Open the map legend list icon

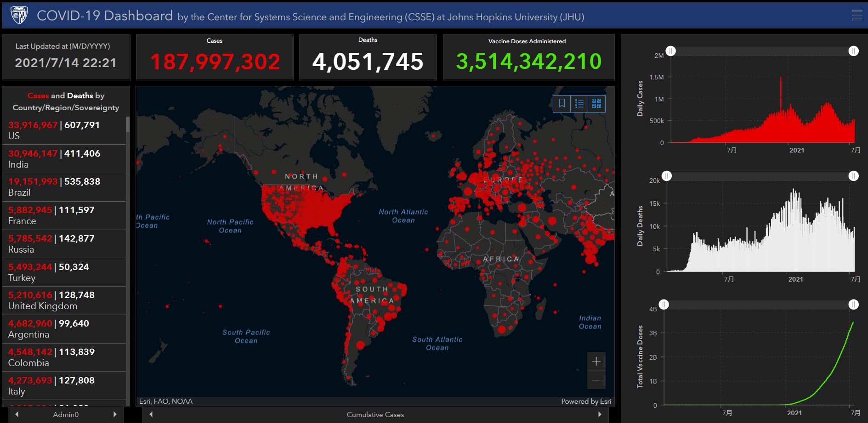(579, 104)
